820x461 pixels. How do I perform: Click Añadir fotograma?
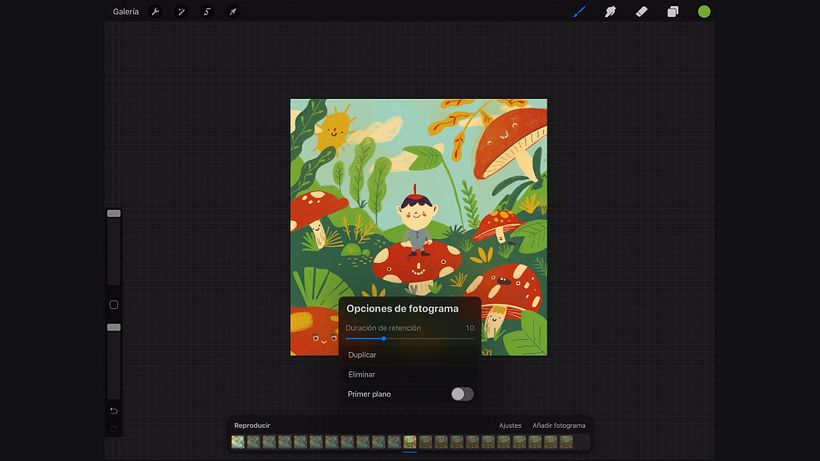[x=559, y=425]
